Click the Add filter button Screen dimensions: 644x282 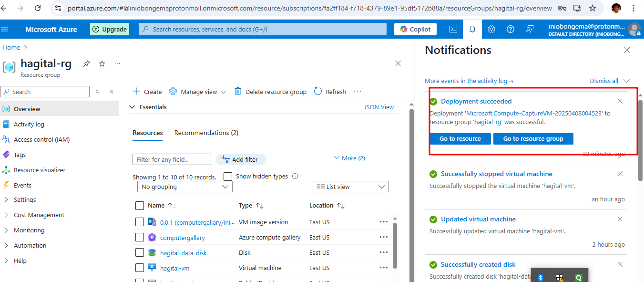[x=241, y=159]
